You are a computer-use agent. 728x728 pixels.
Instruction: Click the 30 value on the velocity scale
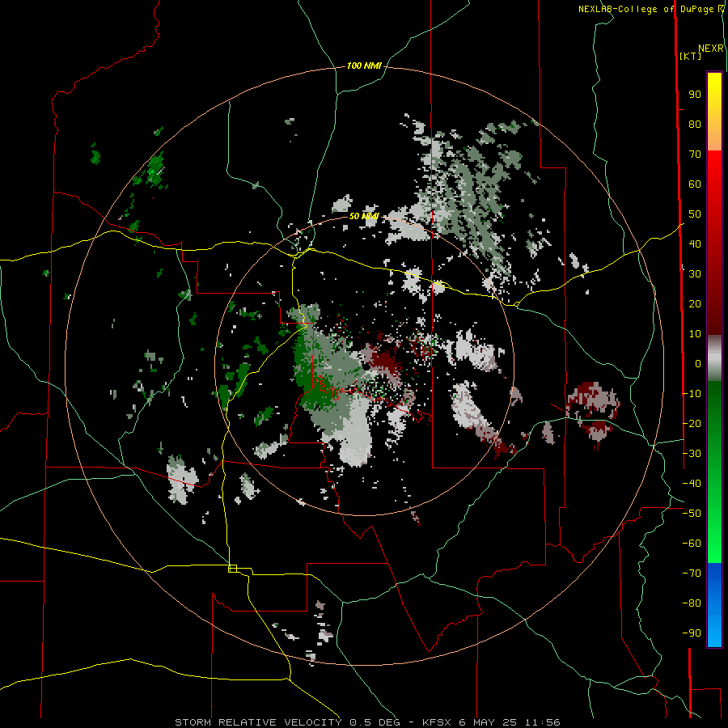click(x=695, y=274)
